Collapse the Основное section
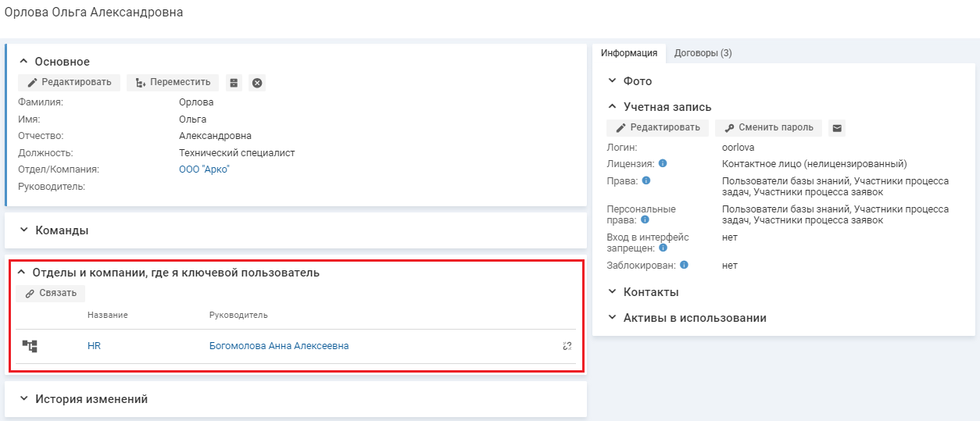This screenshot has width=980, height=421. point(23,62)
